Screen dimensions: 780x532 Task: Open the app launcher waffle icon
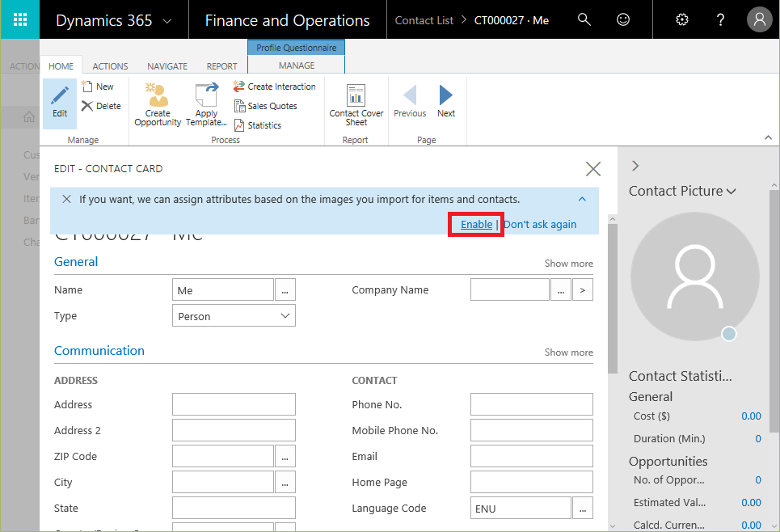pyautogui.click(x=20, y=19)
